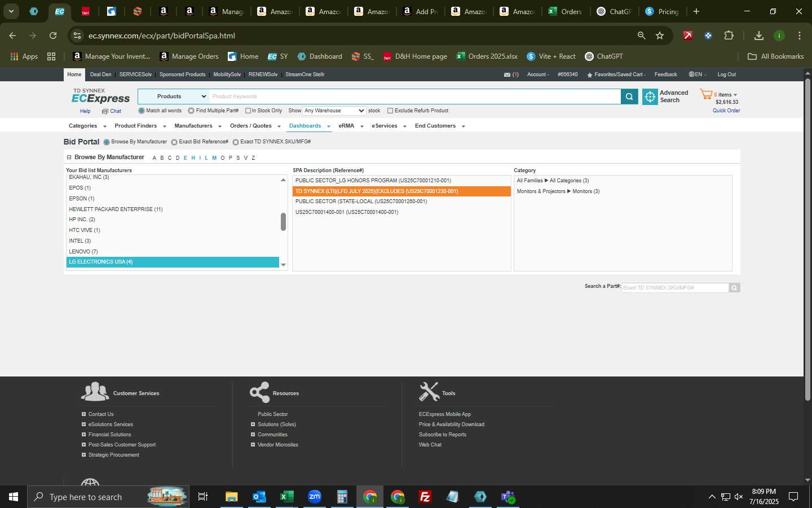
Task: Select Find Multiple Part# radio button
Action: [x=191, y=111]
